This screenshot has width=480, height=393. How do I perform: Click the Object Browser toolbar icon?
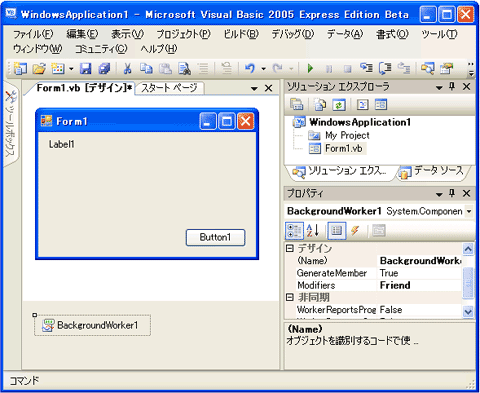[x=428, y=68]
